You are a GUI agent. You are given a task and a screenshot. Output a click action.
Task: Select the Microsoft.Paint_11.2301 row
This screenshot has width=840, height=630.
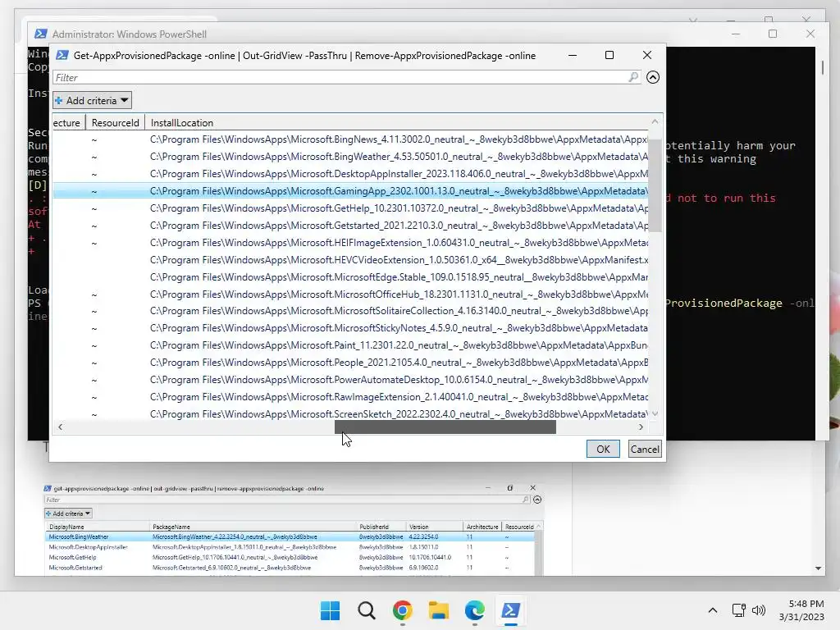[350, 345]
